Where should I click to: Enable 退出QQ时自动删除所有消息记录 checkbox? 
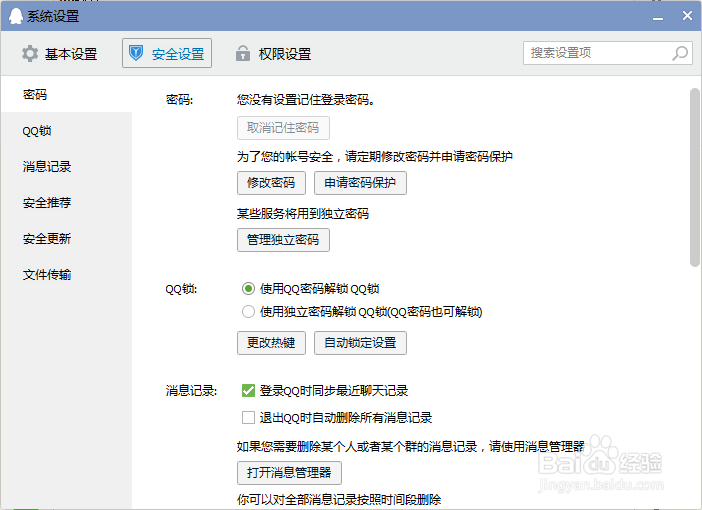[x=248, y=418]
